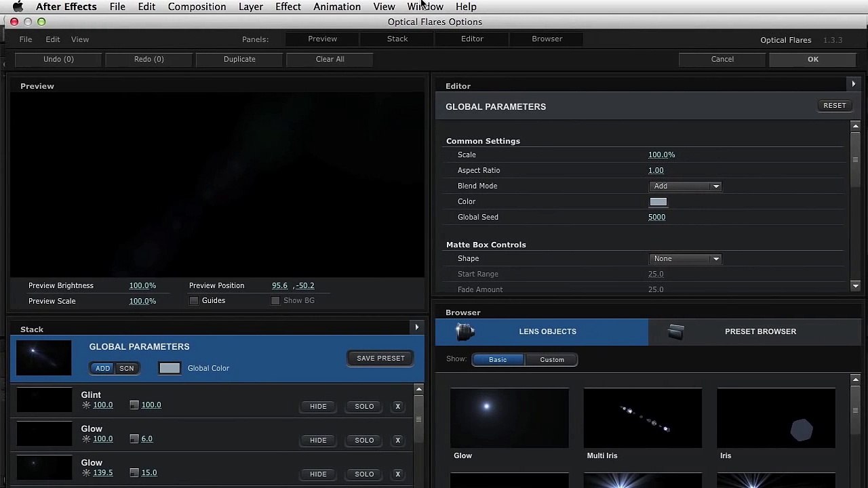Viewport: 868px width, 488px height.
Task: Click scale icon for Glow 15.0 row
Action: (134, 473)
